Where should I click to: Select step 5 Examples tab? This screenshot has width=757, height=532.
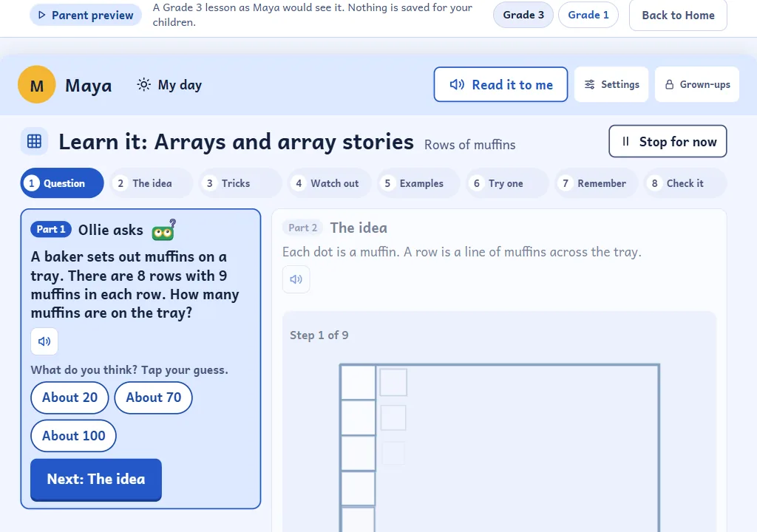click(418, 183)
